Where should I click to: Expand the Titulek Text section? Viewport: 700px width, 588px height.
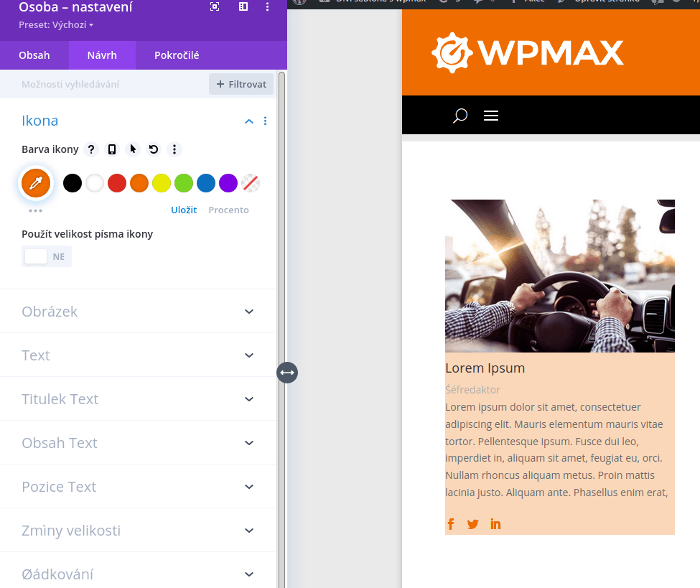(x=138, y=398)
